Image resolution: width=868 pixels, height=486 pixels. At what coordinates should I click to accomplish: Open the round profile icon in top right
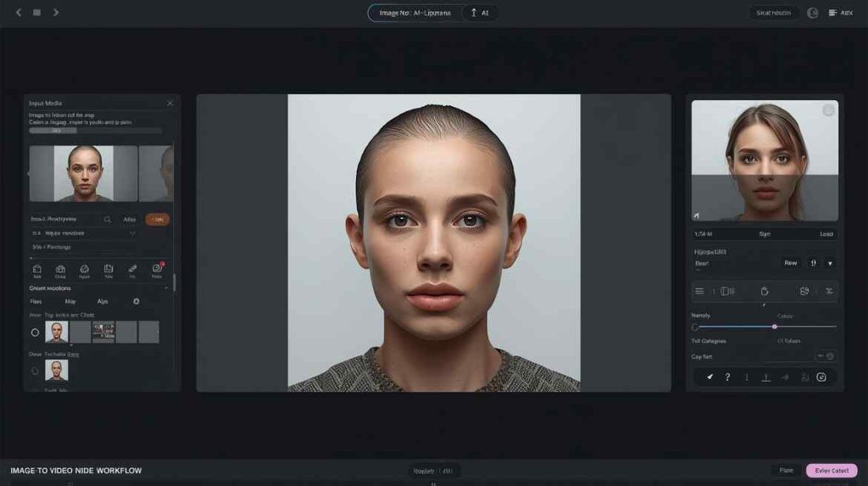tap(812, 13)
